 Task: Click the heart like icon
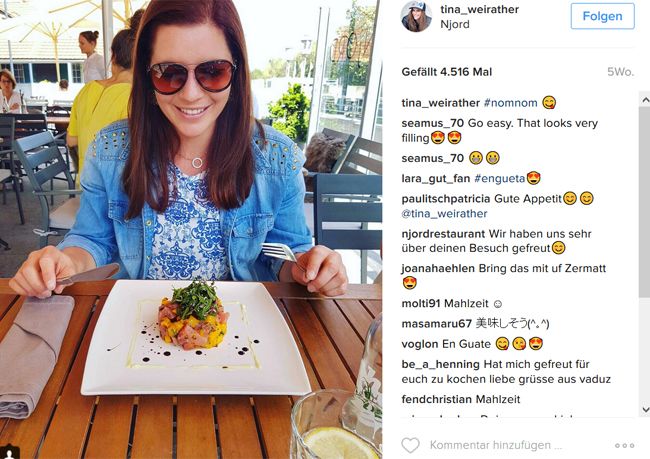(x=410, y=445)
